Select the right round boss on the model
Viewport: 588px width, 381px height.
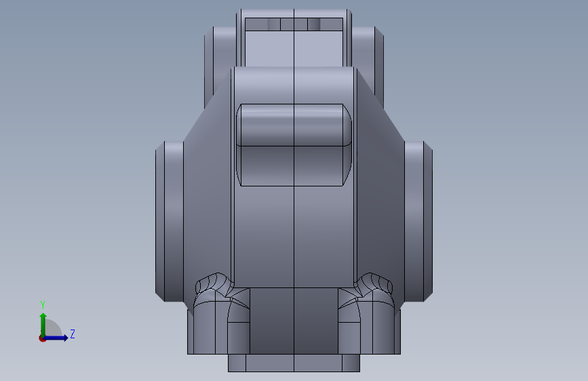418,221
